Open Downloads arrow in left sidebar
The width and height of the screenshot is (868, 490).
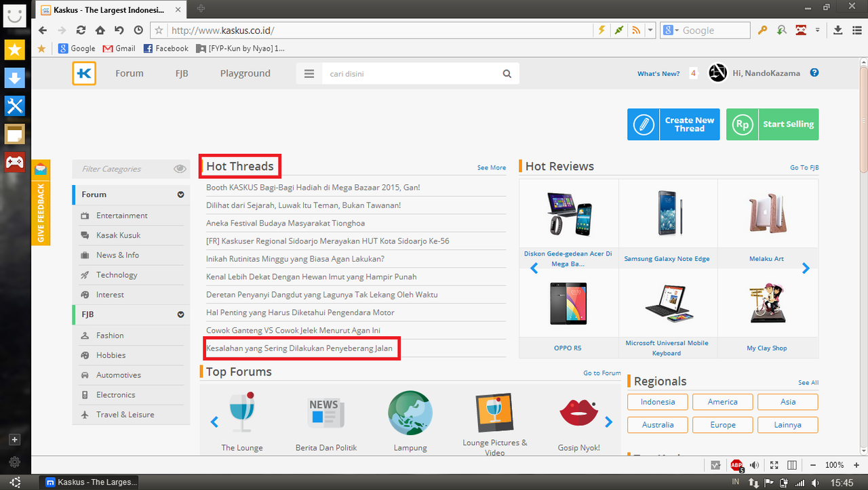[x=15, y=78]
